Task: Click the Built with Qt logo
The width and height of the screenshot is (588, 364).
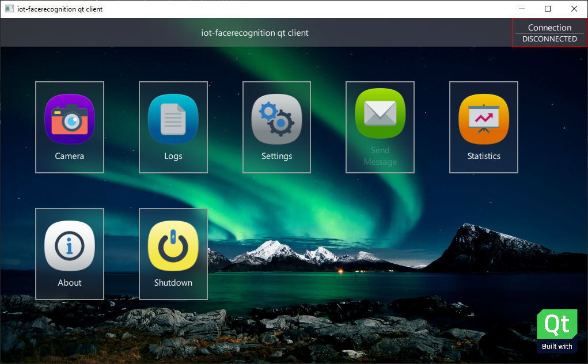Action: click(x=557, y=331)
